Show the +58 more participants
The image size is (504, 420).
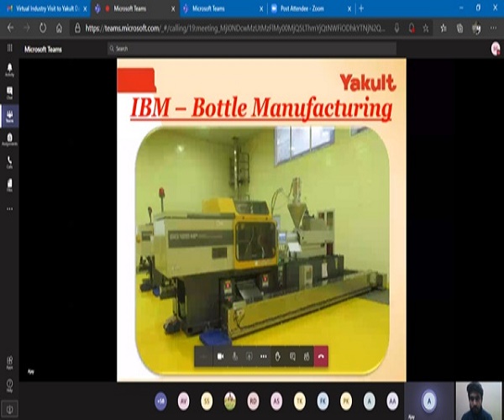(x=160, y=401)
